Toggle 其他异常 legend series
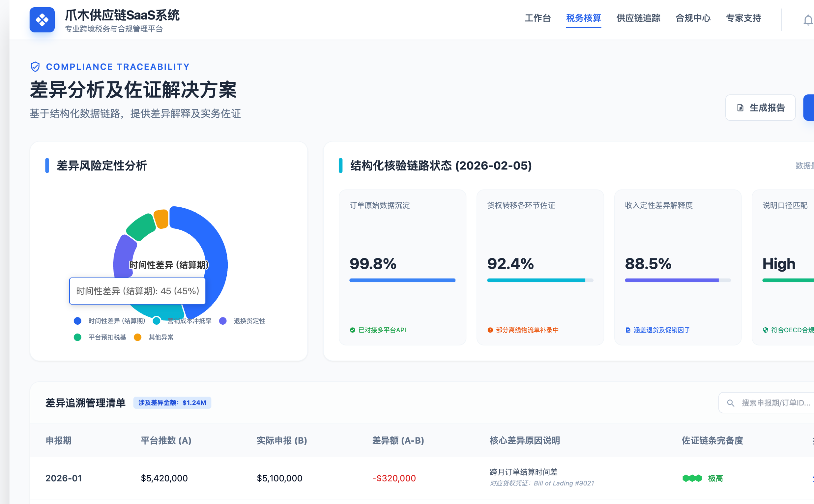Image resolution: width=814 pixels, height=504 pixels. (x=161, y=337)
